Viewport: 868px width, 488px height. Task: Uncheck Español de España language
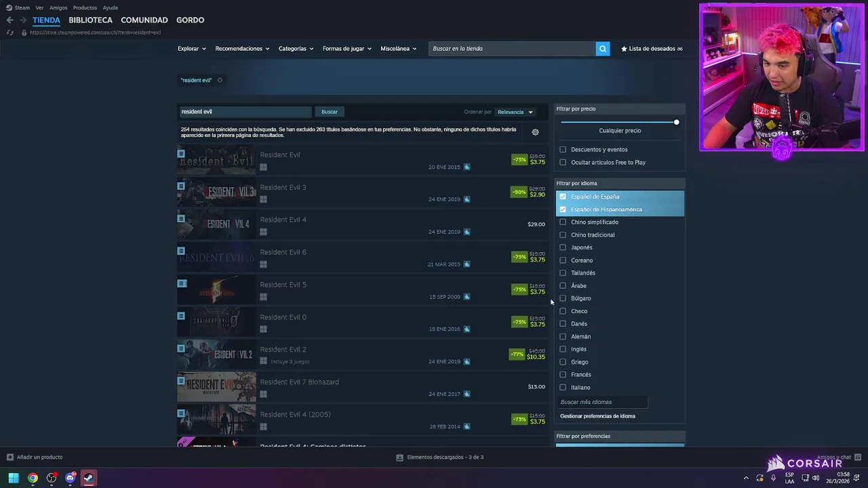coord(563,197)
